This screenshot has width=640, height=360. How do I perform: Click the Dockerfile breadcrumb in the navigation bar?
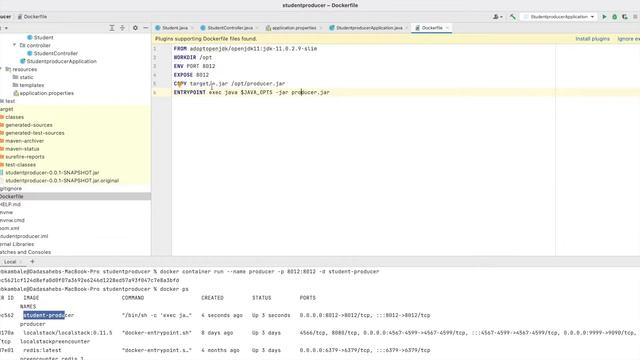[32, 17]
